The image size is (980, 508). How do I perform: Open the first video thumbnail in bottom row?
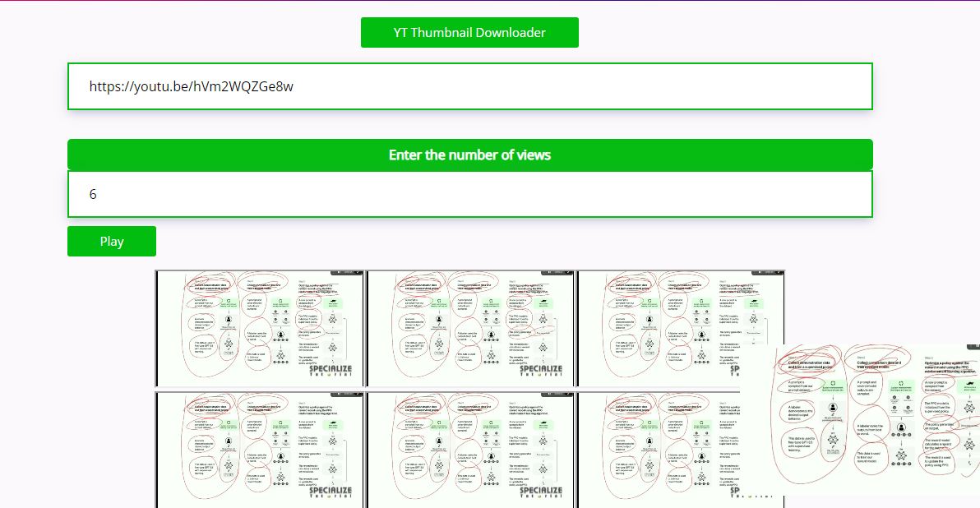(260, 450)
